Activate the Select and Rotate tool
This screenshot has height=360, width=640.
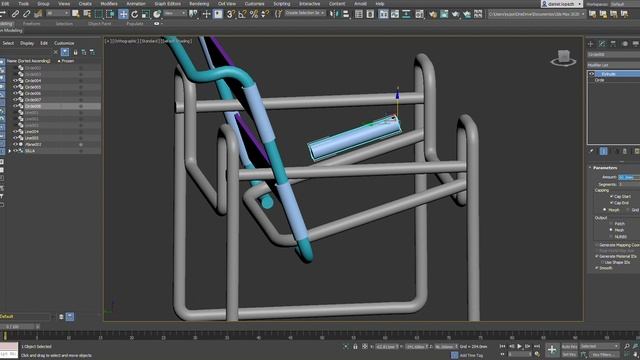pos(134,14)
